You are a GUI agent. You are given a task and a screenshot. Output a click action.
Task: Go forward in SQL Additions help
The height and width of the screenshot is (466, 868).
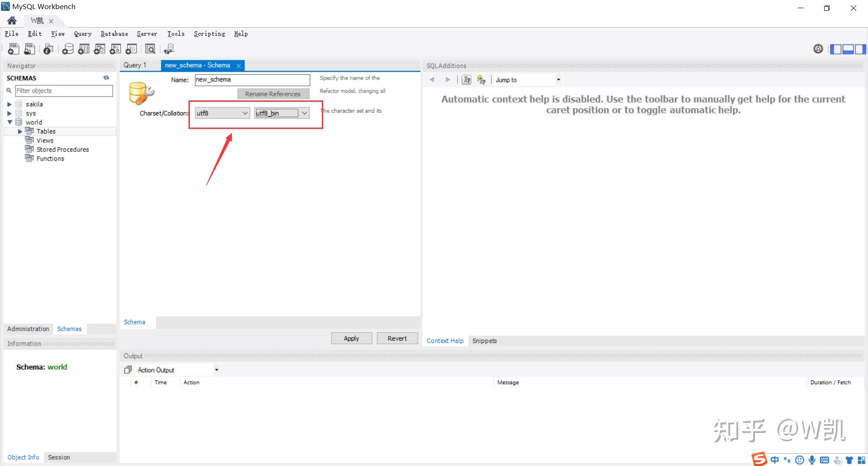[x=448, y=80]
